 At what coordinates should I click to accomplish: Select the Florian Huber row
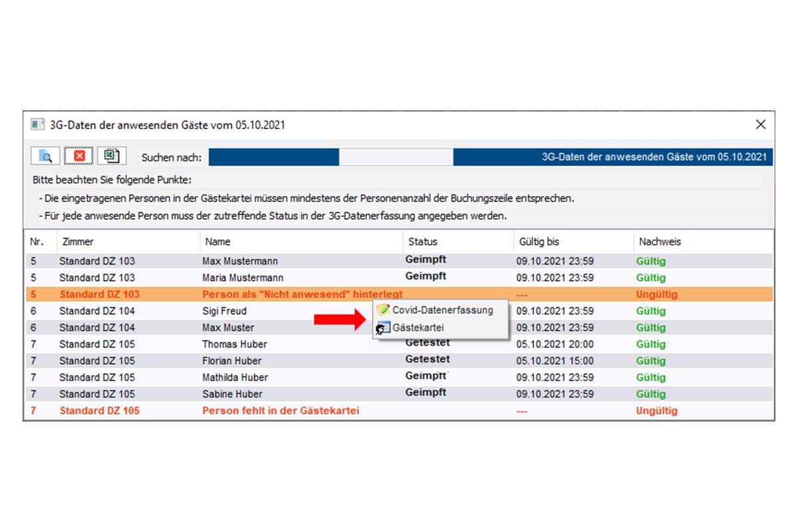(231, 361)
